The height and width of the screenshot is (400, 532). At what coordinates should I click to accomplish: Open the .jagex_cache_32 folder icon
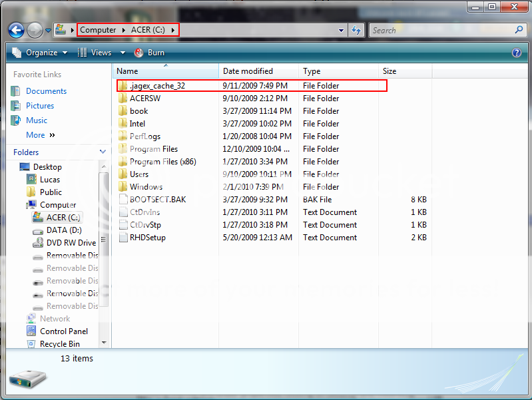pos(123,86)
